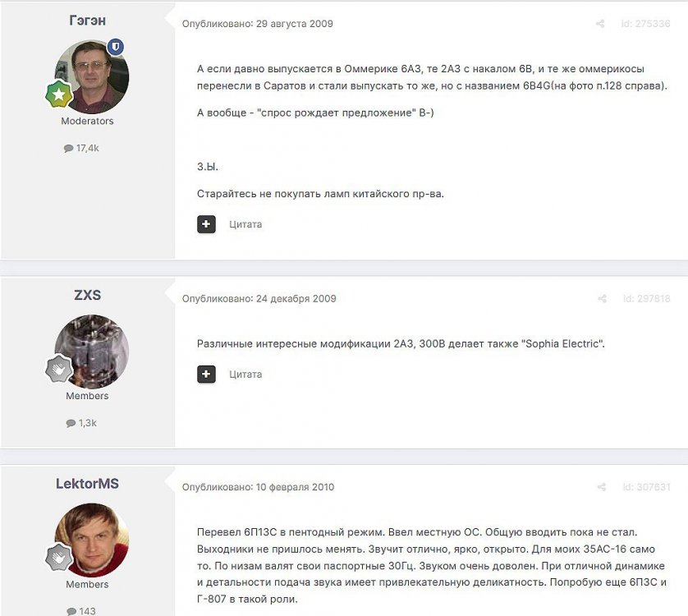Click share icon on Гэгэн's post
This screenshot has height=616, width=688.
[600, 24]
